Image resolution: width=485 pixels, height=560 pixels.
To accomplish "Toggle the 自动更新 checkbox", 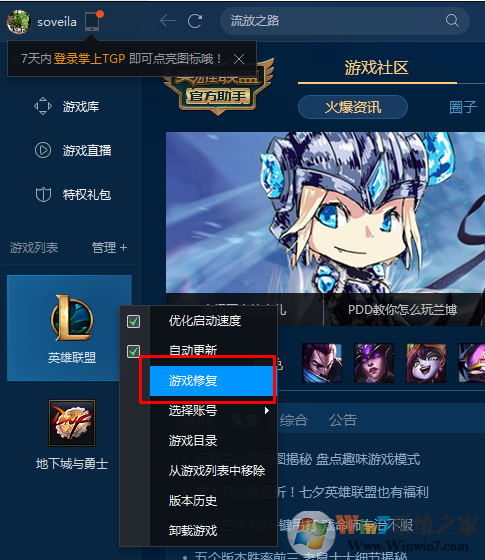I will coord(134,351).
